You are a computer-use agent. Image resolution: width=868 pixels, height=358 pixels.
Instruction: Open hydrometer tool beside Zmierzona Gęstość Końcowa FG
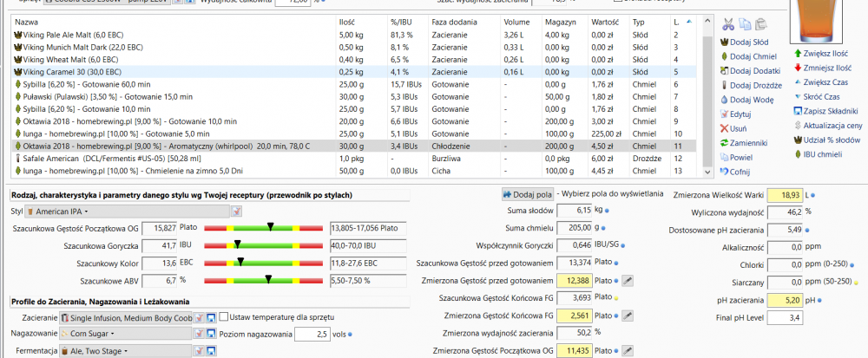coord(628,316)
